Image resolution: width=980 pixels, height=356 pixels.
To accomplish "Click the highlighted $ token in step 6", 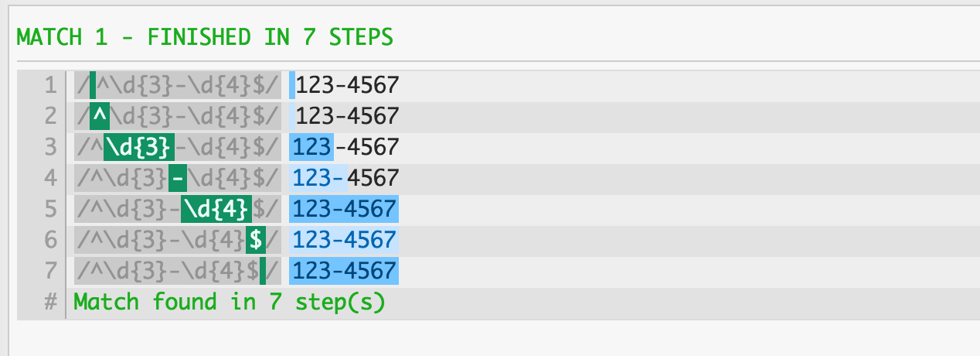I will (x=256, y=240).
